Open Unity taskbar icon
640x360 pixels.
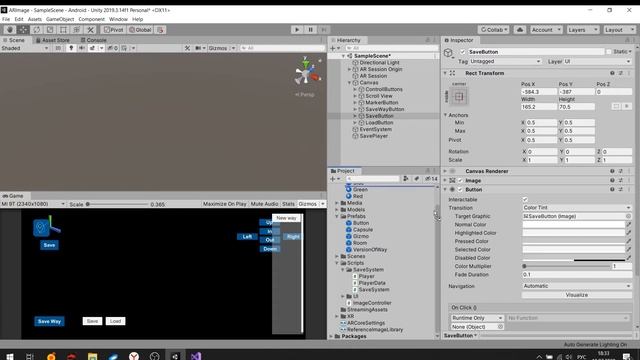tap(175, 356)
